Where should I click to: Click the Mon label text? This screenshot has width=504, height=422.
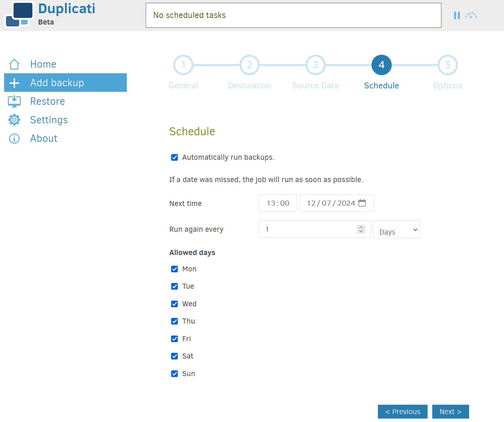[x=189, y=269]
